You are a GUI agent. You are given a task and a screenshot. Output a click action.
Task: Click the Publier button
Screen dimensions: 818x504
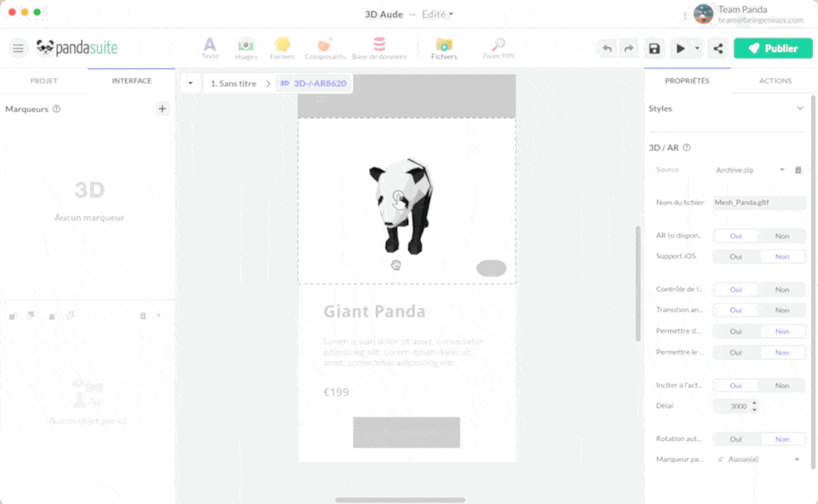[x=773, y=49]
